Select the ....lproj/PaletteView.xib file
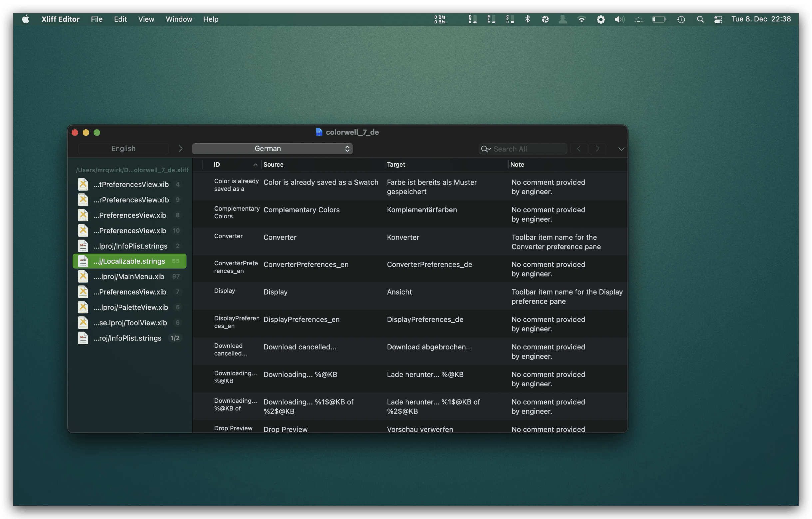 point(130,307)
